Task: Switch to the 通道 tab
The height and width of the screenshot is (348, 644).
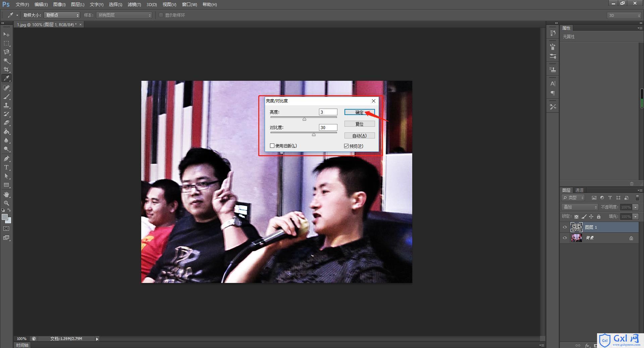Action: [x=579, y=190]
